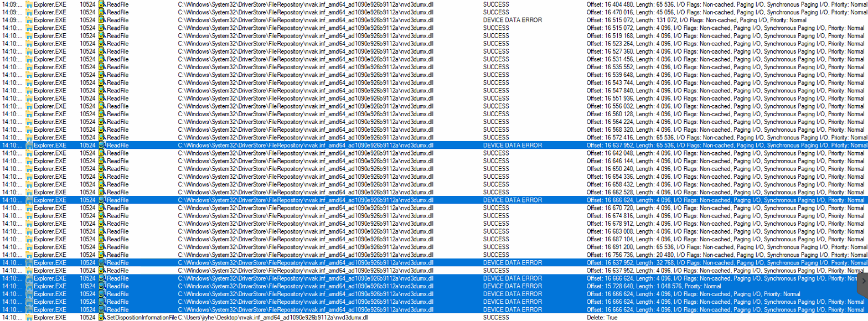Click Explorer.EXE process icon in Delete: True row

[x=29, y=318]
